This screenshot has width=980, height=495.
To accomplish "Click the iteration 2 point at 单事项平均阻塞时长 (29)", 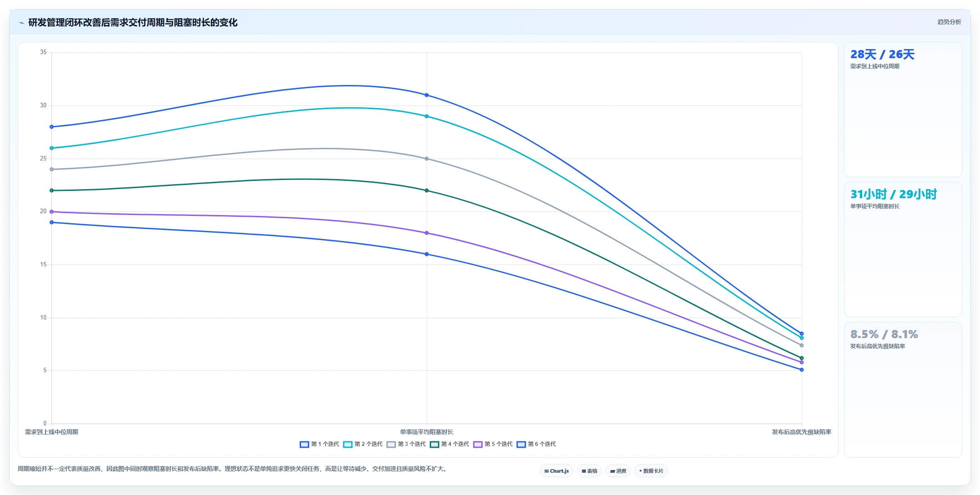I will 427,116.
